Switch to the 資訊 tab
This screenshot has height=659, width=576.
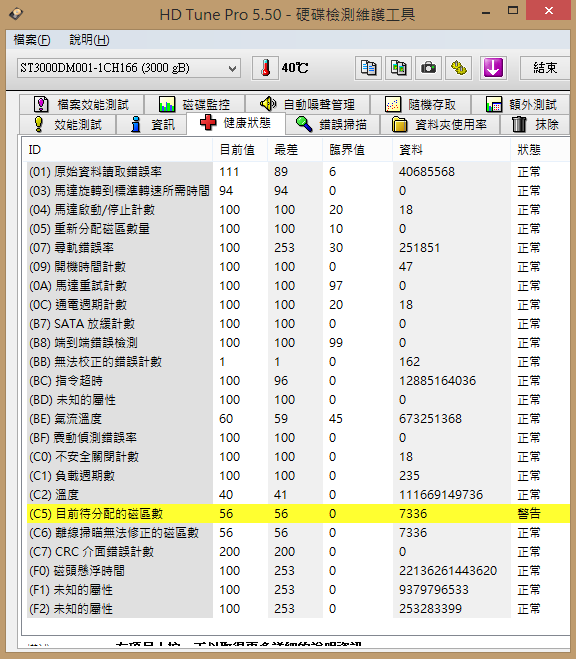152,124
